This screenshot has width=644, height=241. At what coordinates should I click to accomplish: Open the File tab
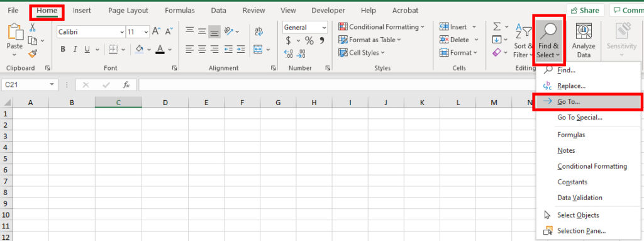pos(13,11)
